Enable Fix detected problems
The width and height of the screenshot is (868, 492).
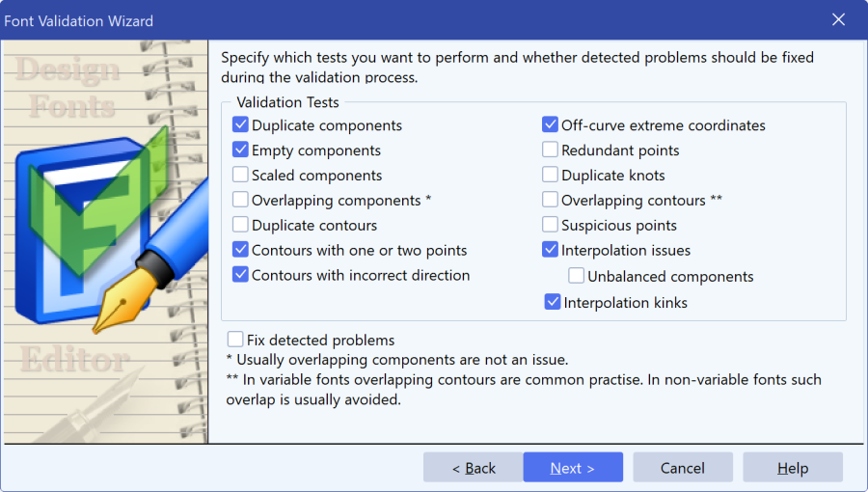(235, 339)
